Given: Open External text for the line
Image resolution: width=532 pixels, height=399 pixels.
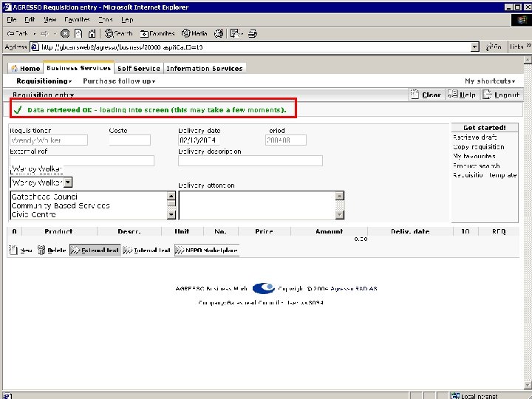Looking at the screenshot, I should [95, 250].
